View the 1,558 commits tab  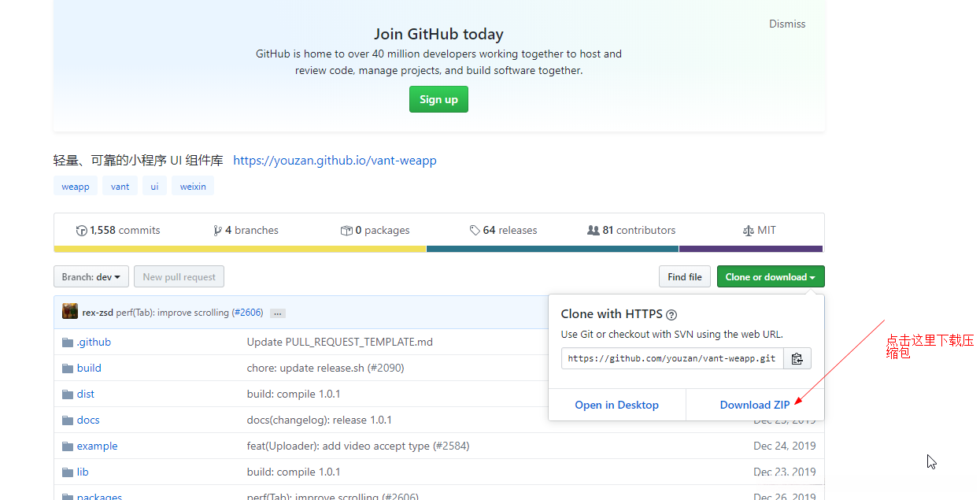118,231
